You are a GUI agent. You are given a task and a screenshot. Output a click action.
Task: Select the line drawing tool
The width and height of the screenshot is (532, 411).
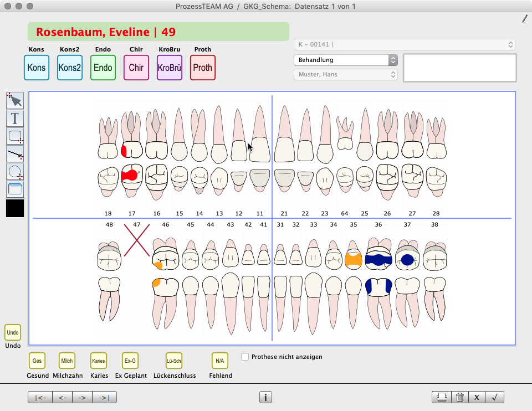coord(15,153)
